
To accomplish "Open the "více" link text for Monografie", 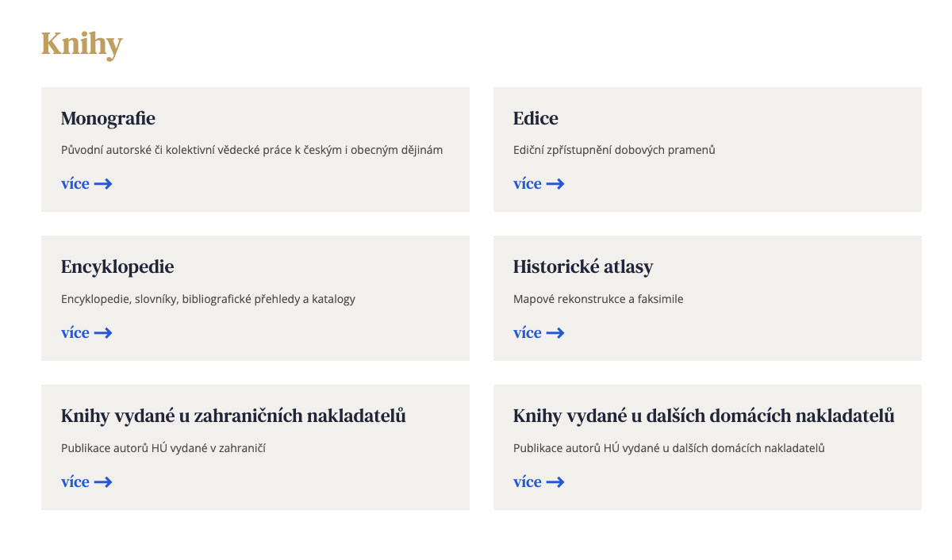I will coord(75,184).
